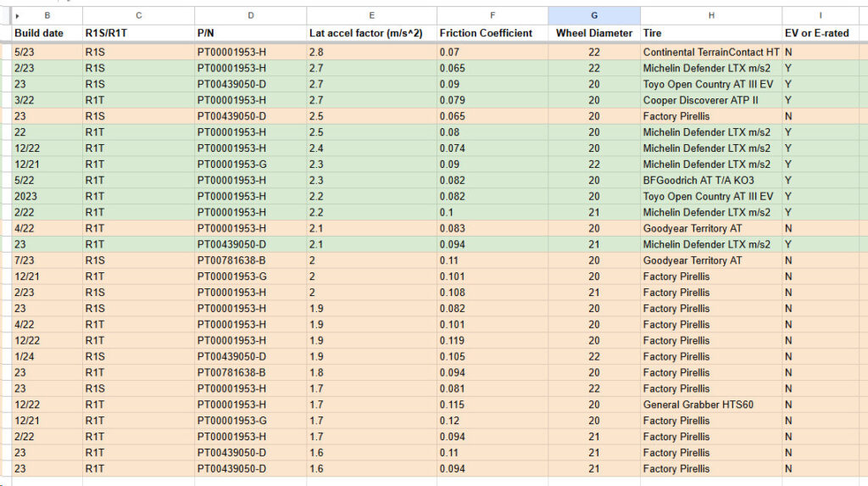Click the 2.8 lat accel factor cell
Viewport: 868px width, 486px height.
point(371,52)
